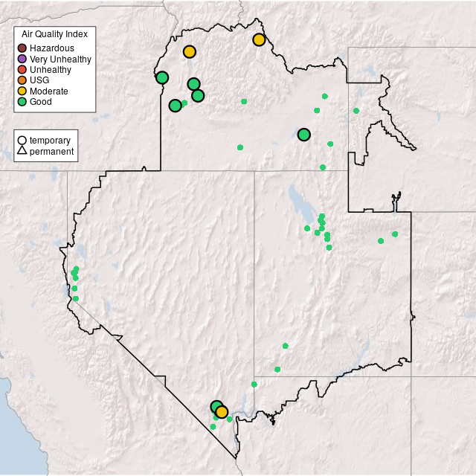Click the 'Very Unhealthy' legend text

60,59
